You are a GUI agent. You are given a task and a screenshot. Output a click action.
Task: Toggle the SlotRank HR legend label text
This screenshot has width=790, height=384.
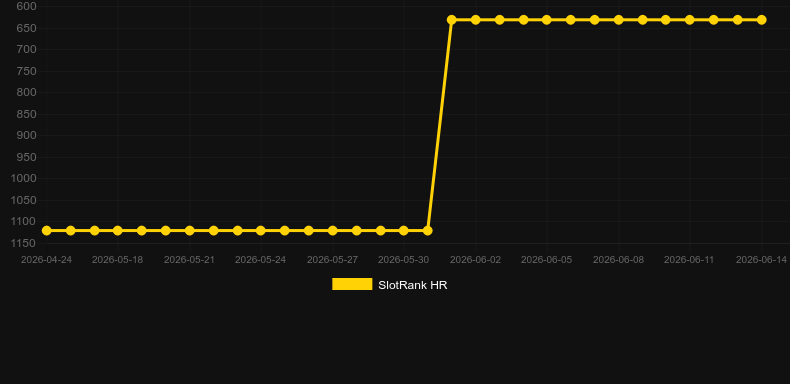pos(413,285)
